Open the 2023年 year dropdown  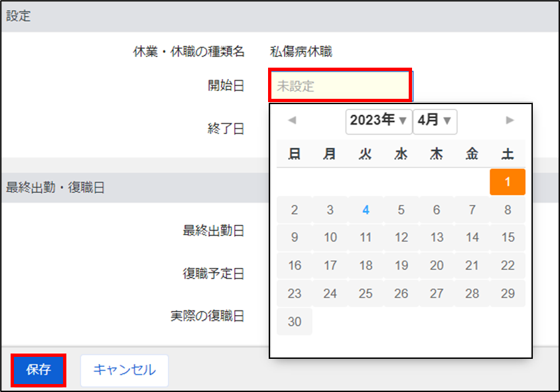click(x=378, y=121)
